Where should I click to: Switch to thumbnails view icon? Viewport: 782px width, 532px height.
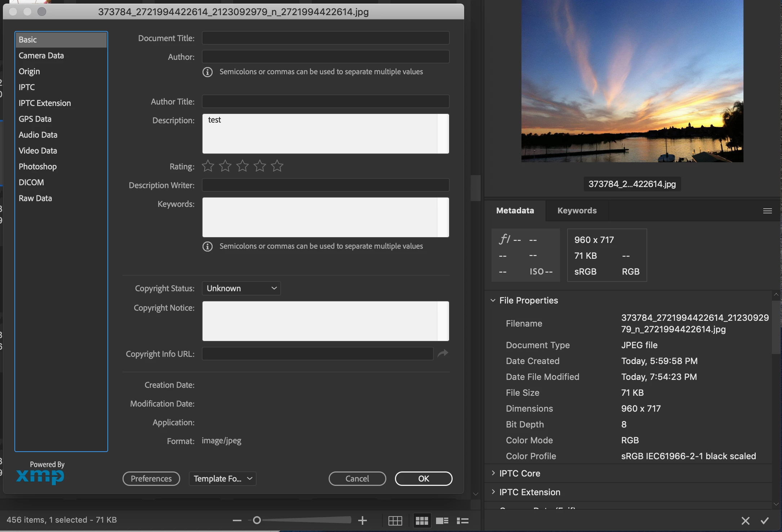[x=422, y=520]
